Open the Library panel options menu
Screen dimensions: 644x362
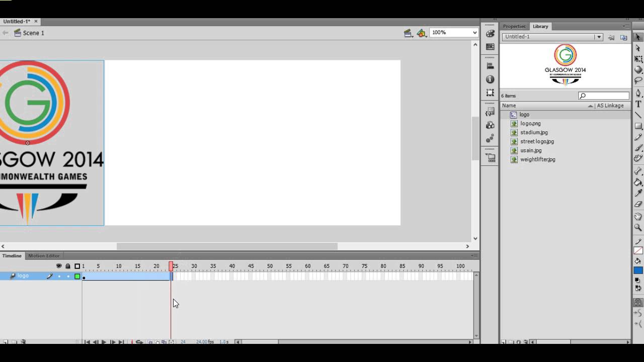[x=626, y=26]
